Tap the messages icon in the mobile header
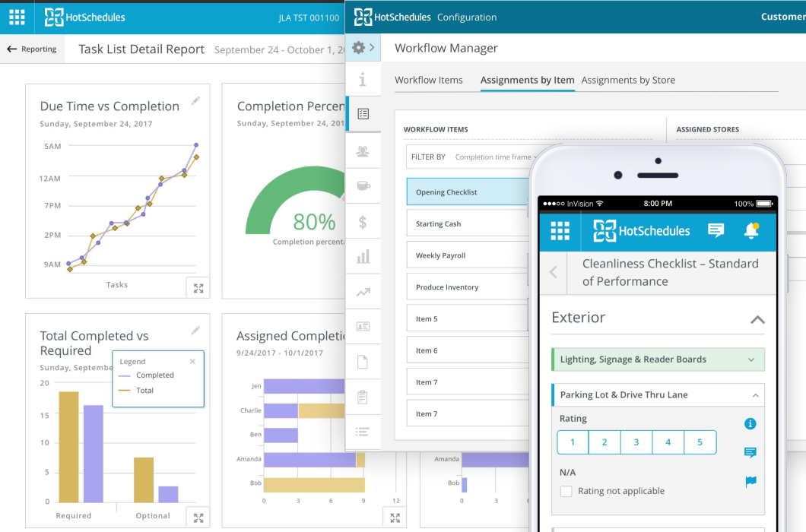The height and width of the screenshot is (532, 806). (x=716, y=231)
